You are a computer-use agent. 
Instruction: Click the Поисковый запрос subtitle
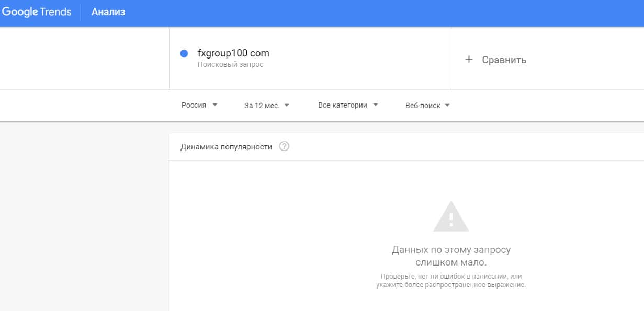[x=230, y=65]
